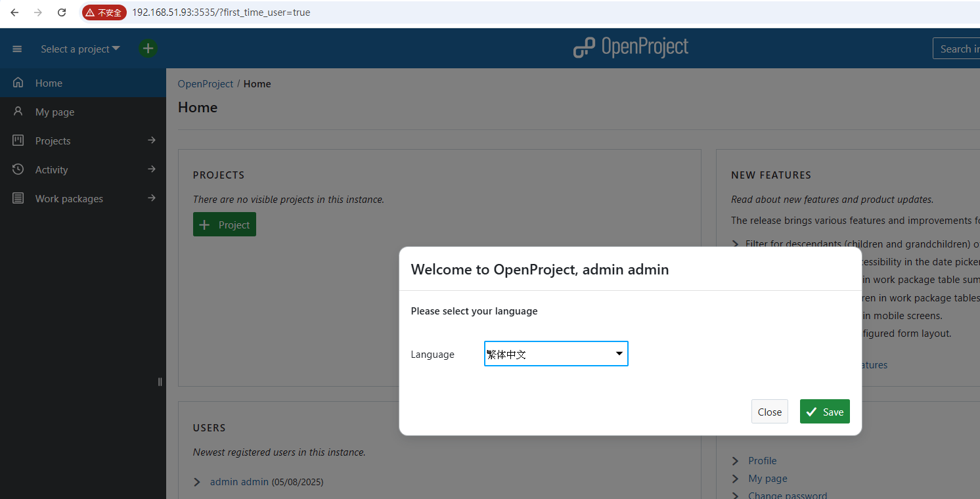Click the chevron before Change password

735,495
